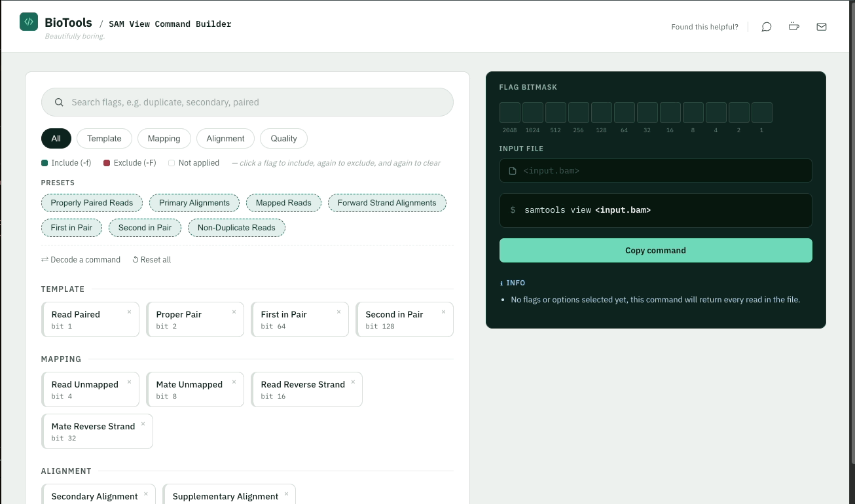855x504 pixels.
Task: Click the samtools view command text
Action: pos(587,210)
